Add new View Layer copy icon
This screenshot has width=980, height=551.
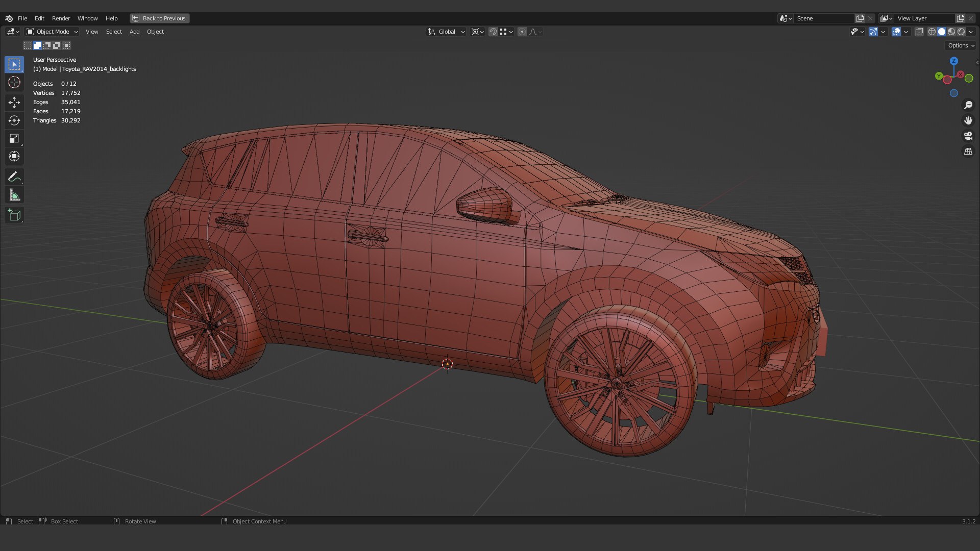point(961,18)
